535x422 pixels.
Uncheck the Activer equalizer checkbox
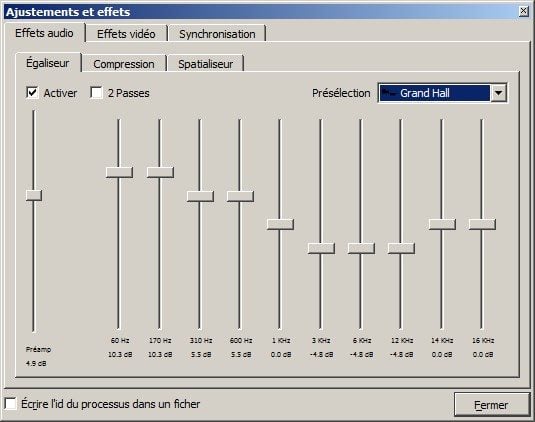pos(32,92)
